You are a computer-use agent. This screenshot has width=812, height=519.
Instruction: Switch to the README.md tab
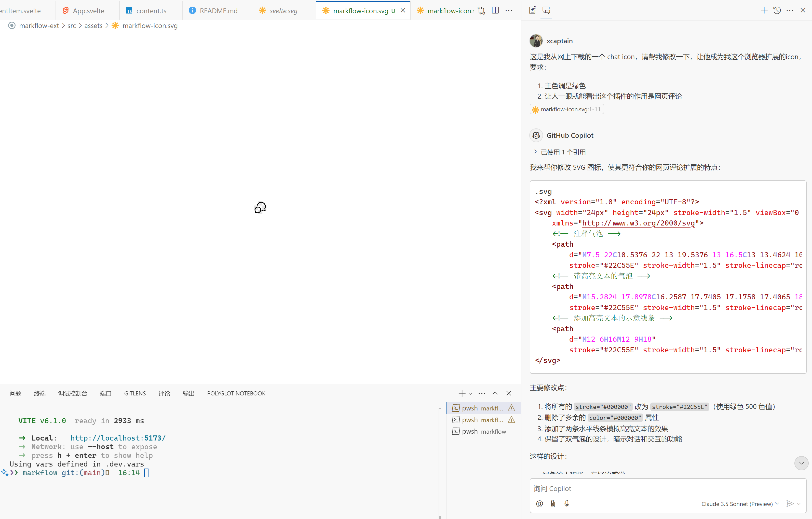pyautogui.click(x=218, y=10)
